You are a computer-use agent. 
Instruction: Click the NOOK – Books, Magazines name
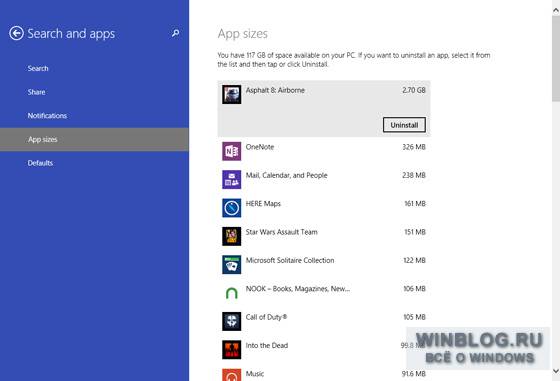click(298, 289)
